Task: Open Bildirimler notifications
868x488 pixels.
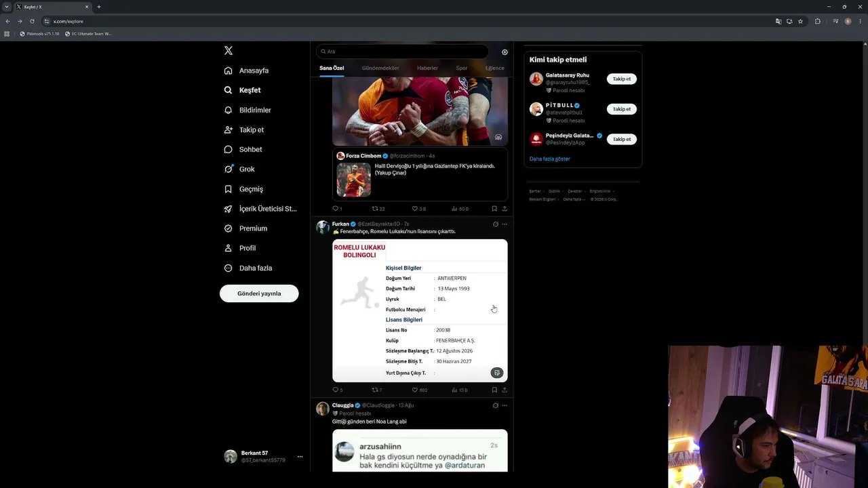Action: (248, 110)
